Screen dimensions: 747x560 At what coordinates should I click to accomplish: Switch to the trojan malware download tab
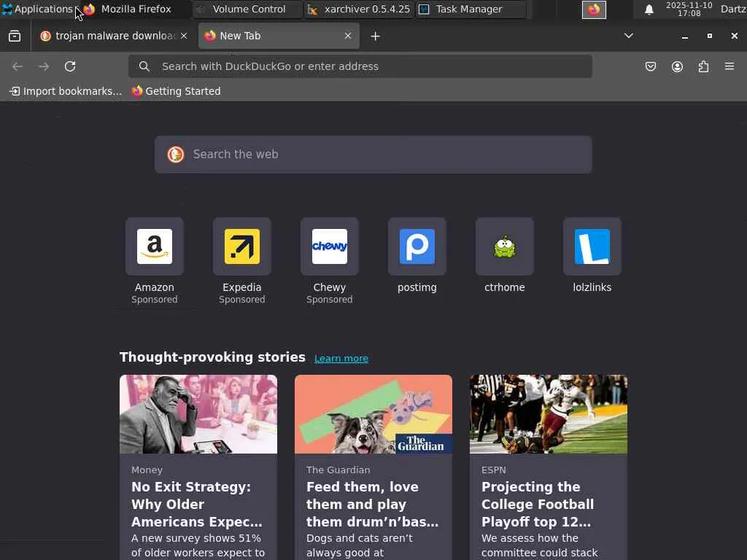click(113, 36)
